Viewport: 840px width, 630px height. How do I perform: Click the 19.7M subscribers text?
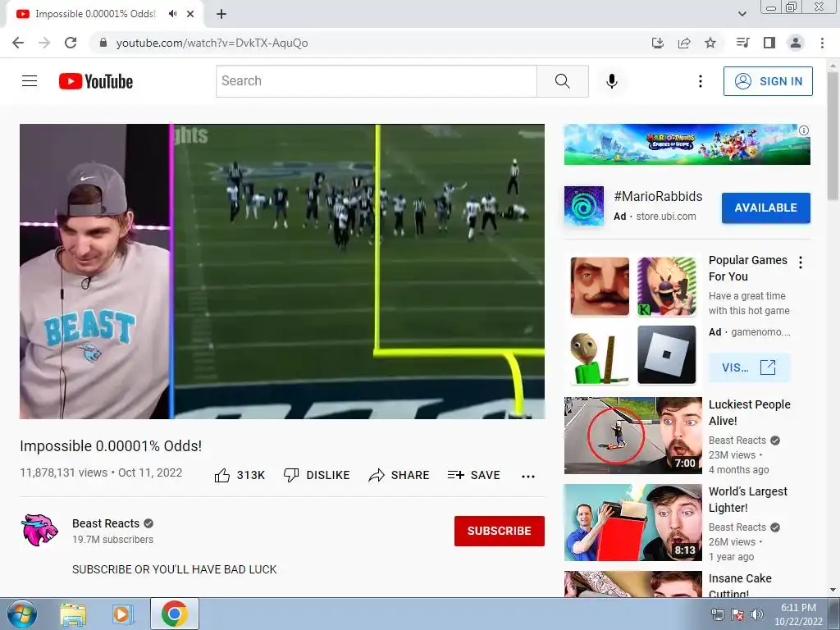112,540
